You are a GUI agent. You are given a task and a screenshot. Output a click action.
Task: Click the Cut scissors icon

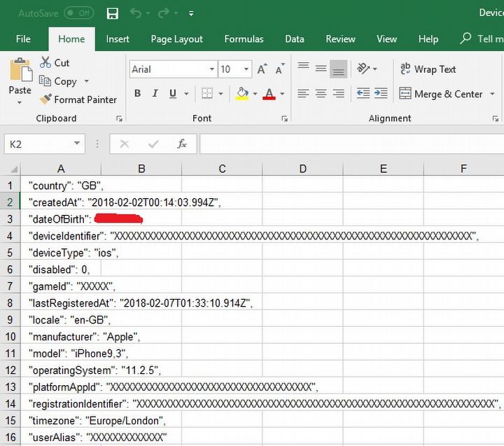pyautogui.click(x=45, y=62)
